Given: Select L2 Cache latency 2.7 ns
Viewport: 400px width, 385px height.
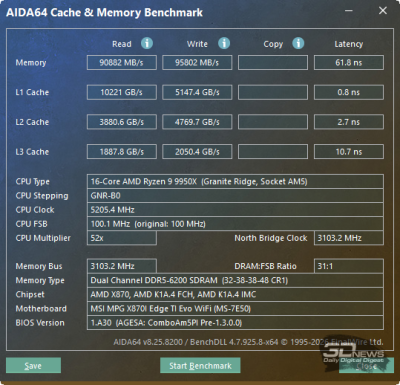Looking at the screenshot, I should point(349,122).
